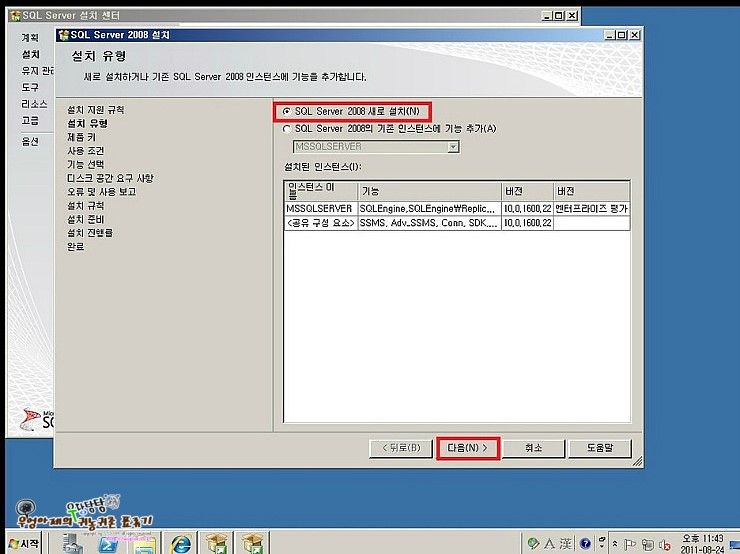Select the <공유 구성 요소> row
Viewport: 740px width, 554px height.
coord(457,223)
